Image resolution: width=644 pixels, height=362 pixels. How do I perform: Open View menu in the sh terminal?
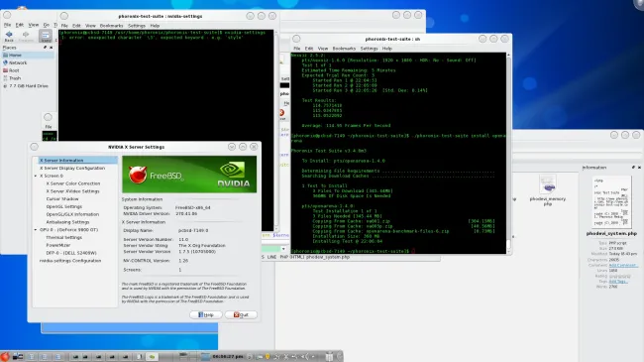[323, 49]
